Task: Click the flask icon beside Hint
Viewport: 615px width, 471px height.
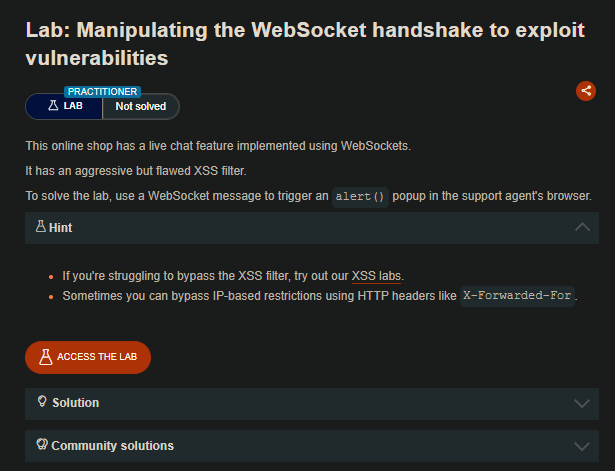Action: click(x=41, y=227)
